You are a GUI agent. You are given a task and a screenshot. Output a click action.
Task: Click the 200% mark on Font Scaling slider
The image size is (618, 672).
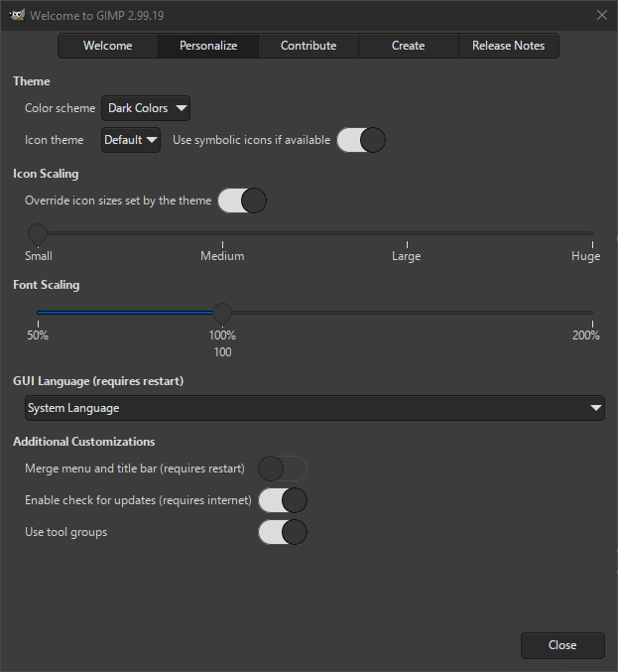pos(592,313)
